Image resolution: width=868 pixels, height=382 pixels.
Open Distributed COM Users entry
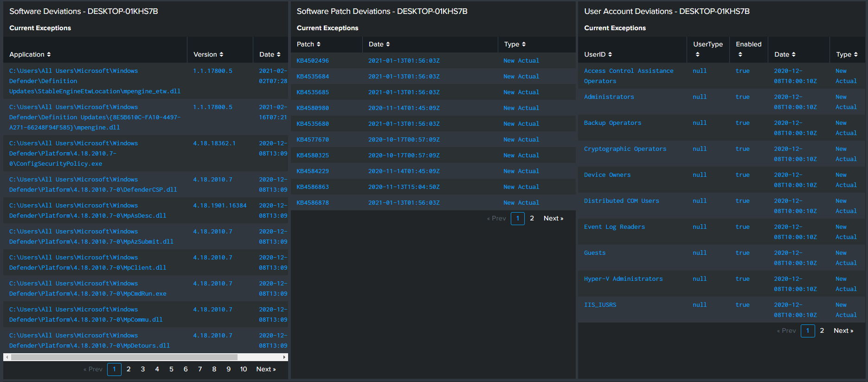click(x=721, y=206)
